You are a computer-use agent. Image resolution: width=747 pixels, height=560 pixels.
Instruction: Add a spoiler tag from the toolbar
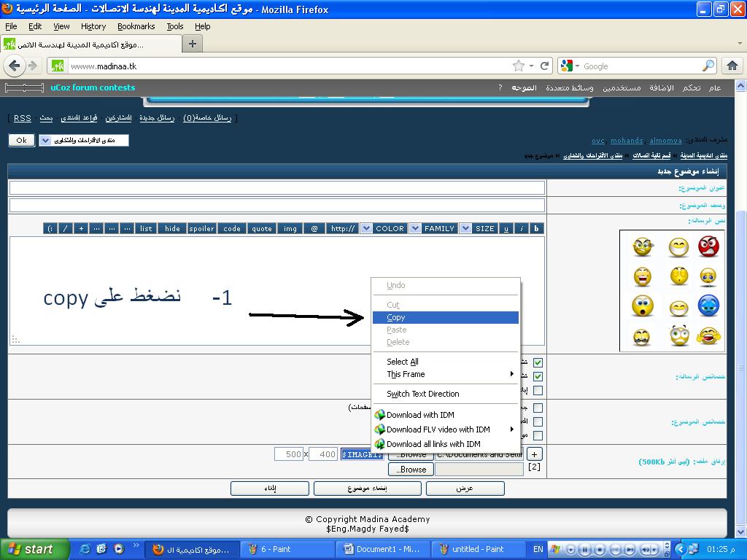tap(201, 228)
